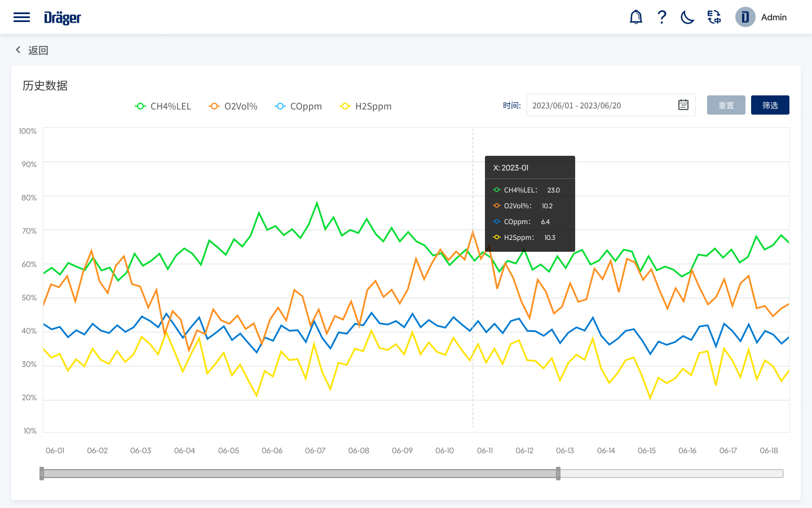This screenshot has width=812, height=508.
Task: Go back using 返回 link
Action: click(x=38, y=50)
